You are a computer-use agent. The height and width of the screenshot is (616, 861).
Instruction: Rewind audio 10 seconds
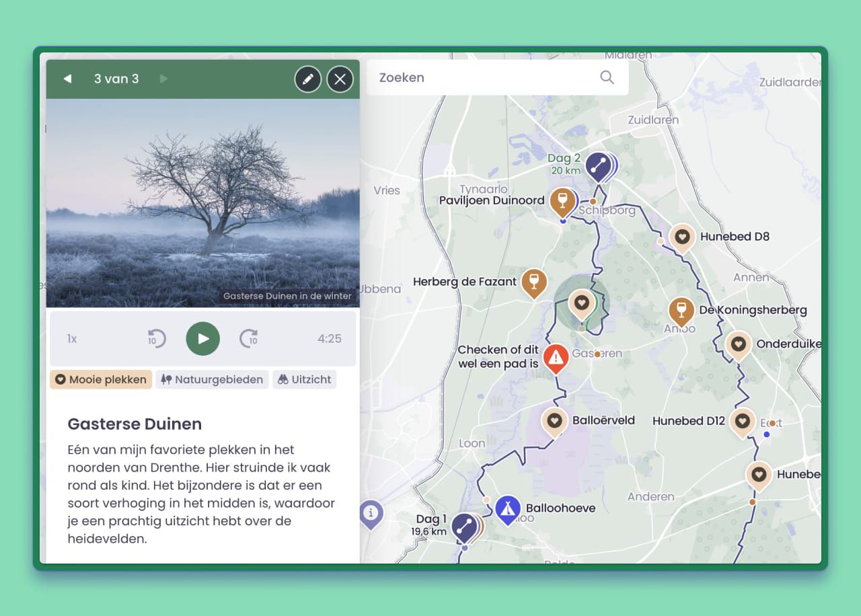(x=157, y=338)
